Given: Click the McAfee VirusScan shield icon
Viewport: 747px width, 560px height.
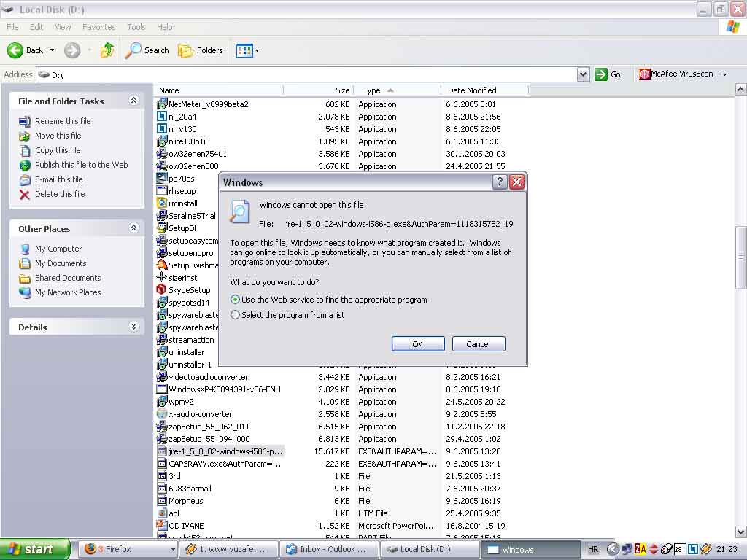Looking at the screenshot, I should pos(645,74).
